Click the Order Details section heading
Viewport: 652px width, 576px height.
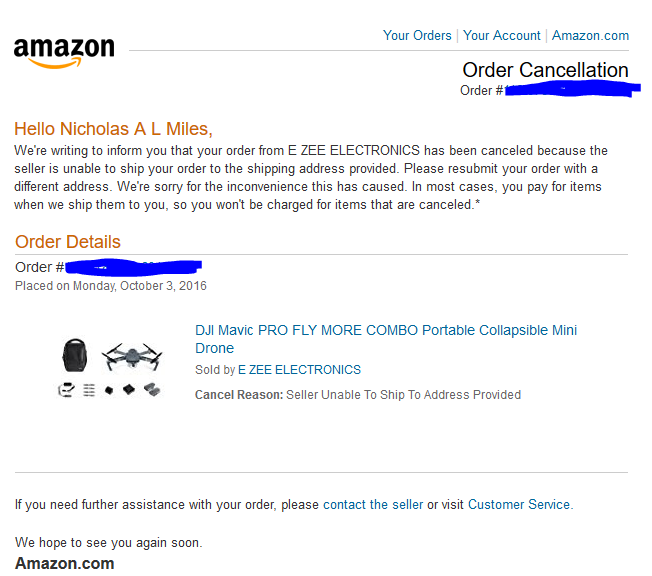tap(68, 242)
